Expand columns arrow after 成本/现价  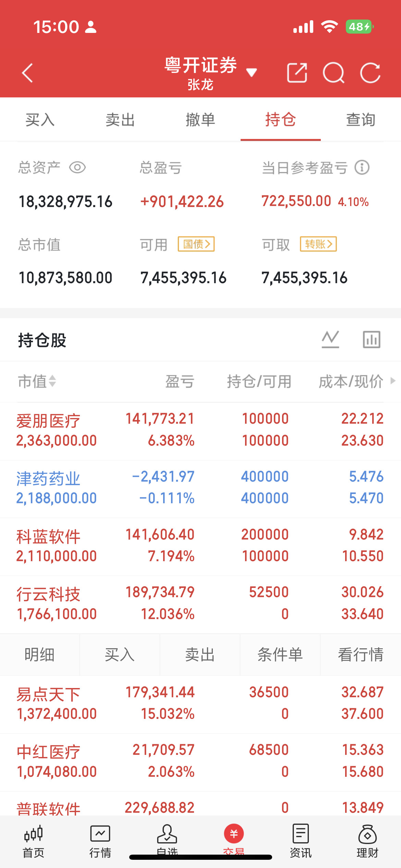(393, 381)
